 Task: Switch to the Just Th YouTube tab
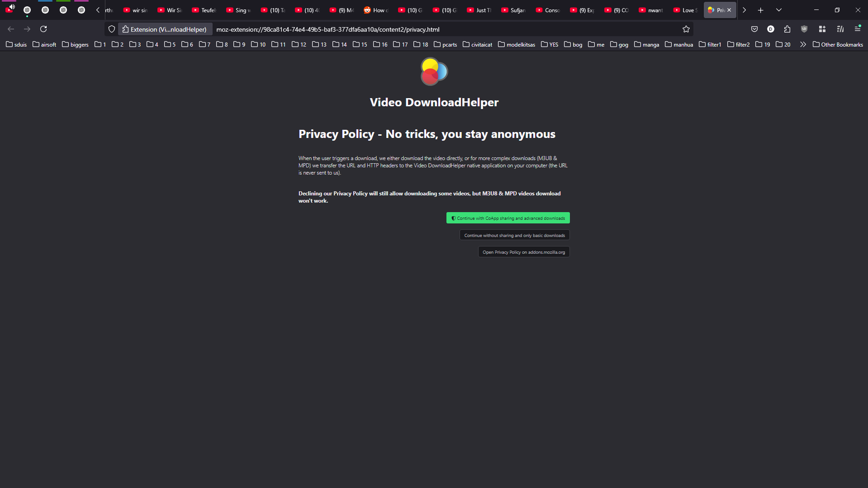[x=479, y=10]
